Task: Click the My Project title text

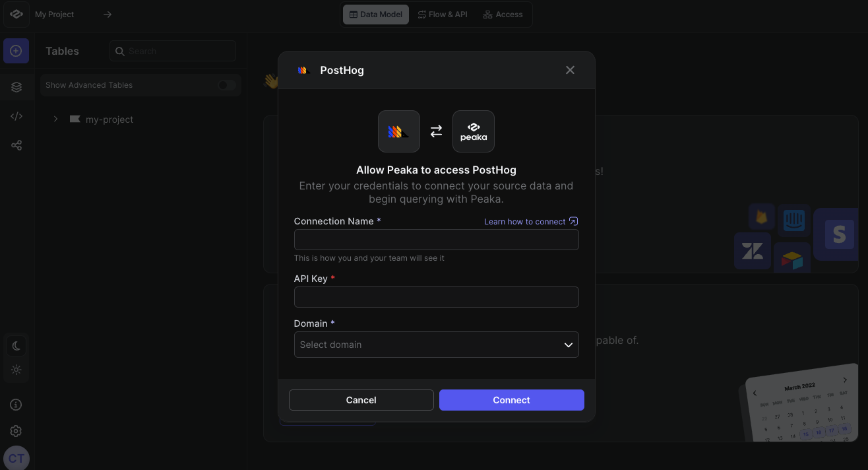Action: click(55, 15)
